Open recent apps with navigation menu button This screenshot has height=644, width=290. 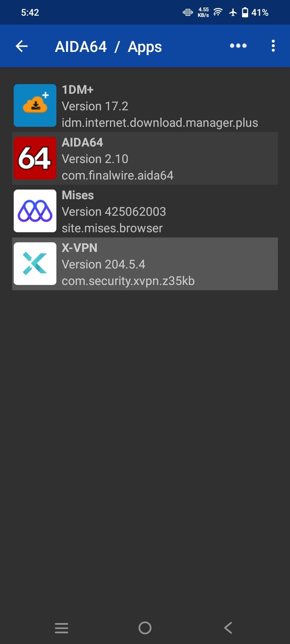[62, 628]
